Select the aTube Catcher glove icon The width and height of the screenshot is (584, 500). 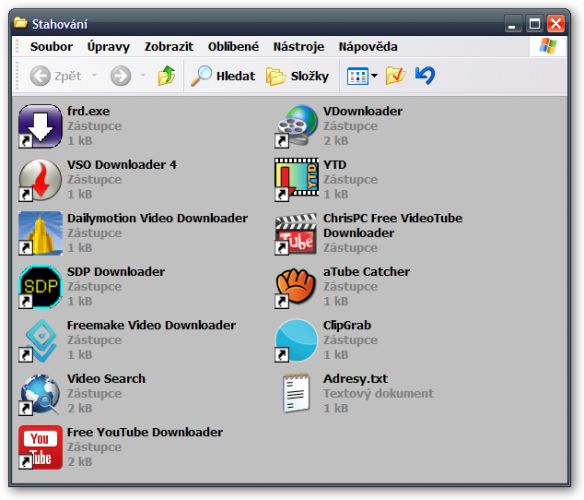click(296, 287)
